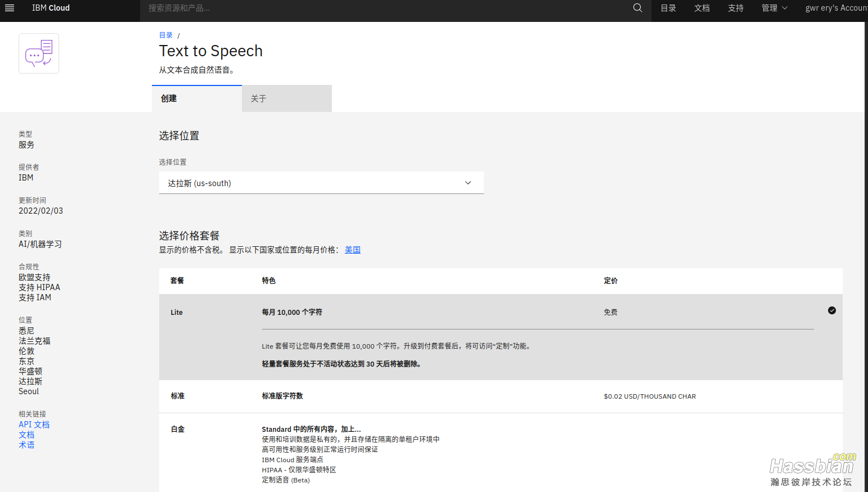Open the 目录 menu in header

pyautogui.click(x=668, y=8)
